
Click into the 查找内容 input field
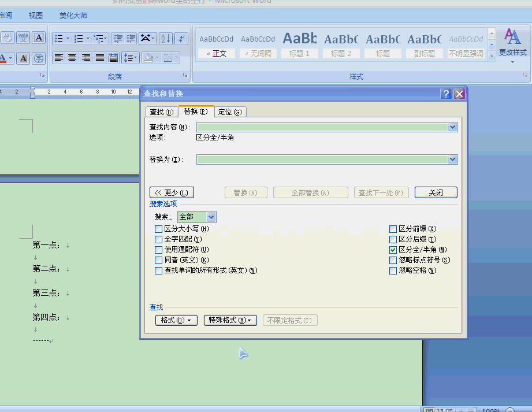pos(322,127)
